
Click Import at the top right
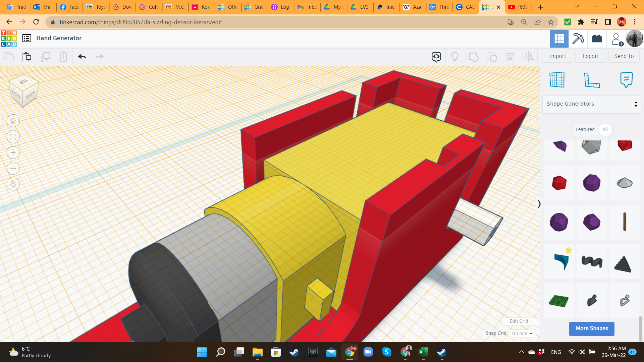(x=557, y=56)
